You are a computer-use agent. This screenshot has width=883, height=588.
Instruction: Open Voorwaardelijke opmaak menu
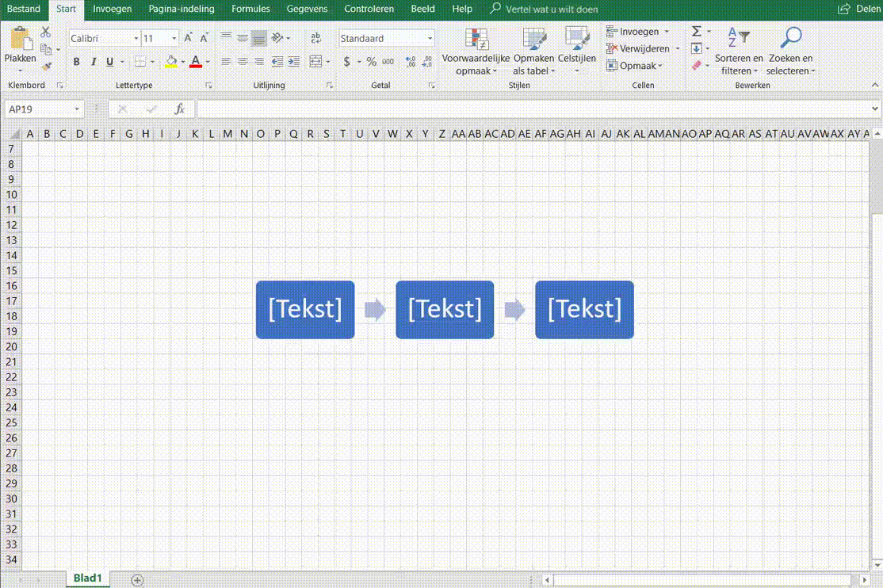[476, 52]
